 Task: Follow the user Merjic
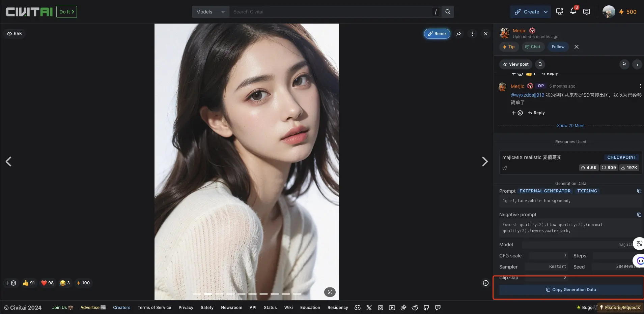coord(558,47)
